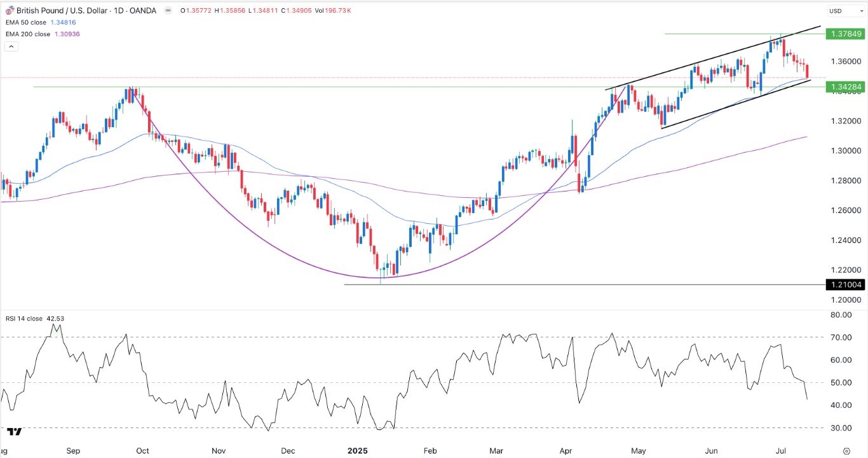868x458 pixels.
Task: Open the USD currency dropdown
Action: click(843, 11)
